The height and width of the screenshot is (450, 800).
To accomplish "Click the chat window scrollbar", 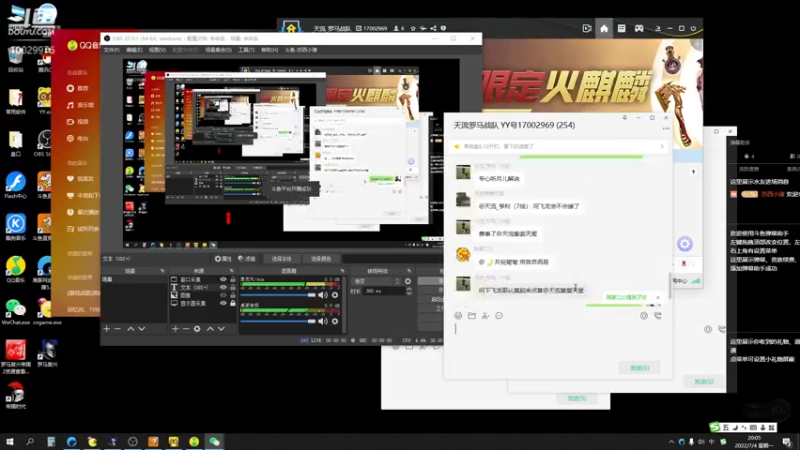I will (x=670, y=285).
